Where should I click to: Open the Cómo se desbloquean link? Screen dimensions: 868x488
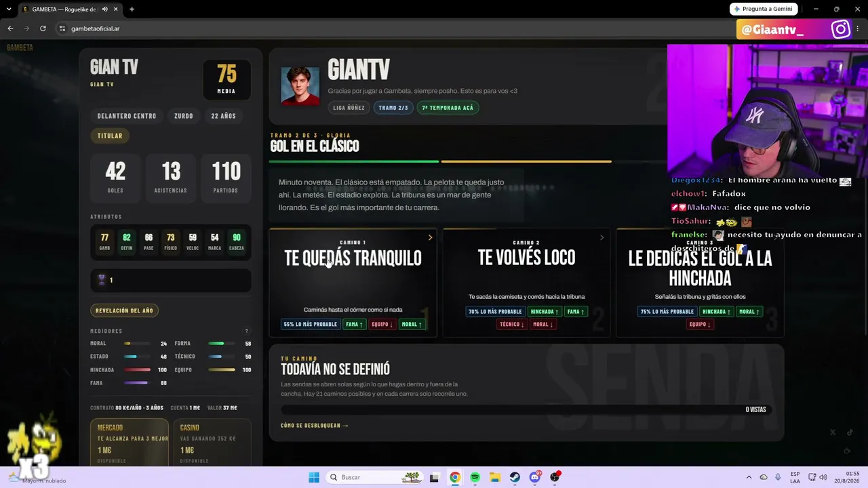tap(315, 426)
